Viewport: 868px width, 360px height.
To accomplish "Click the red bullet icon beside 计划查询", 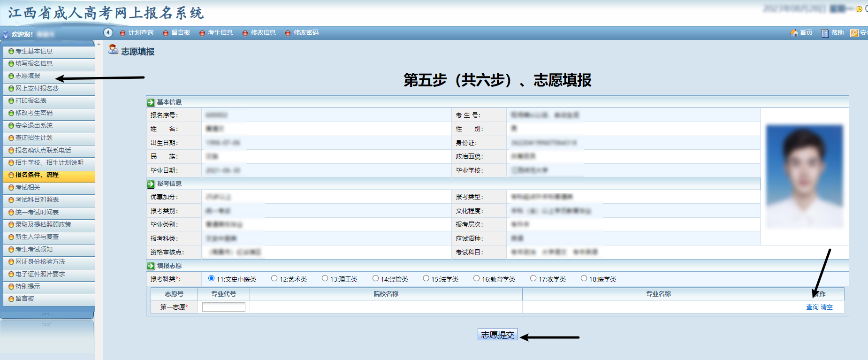I will 123,33.
